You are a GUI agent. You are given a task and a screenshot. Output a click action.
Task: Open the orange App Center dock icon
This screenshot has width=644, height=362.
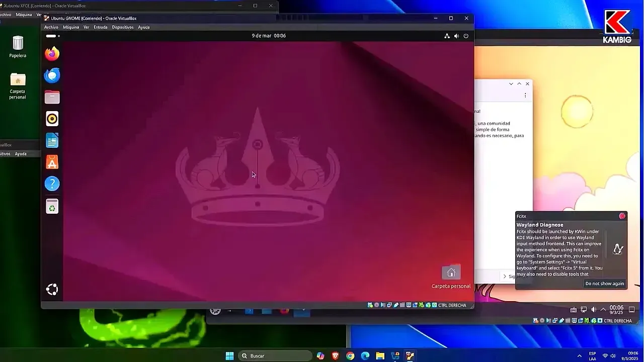(x=52, y=162)
